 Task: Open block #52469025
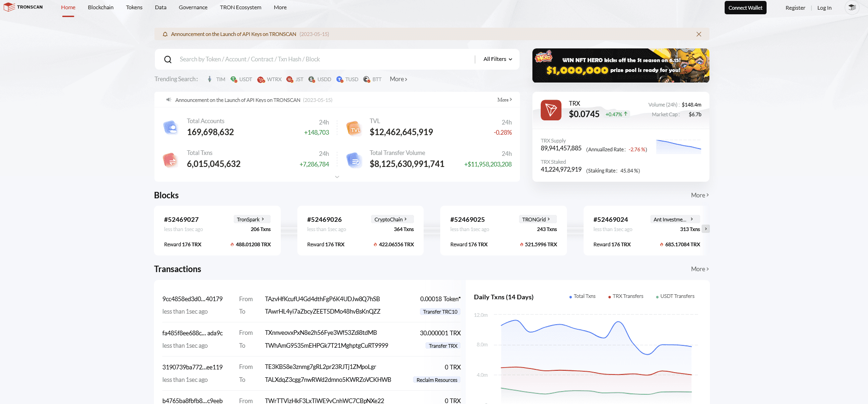(x=467, y=220)
